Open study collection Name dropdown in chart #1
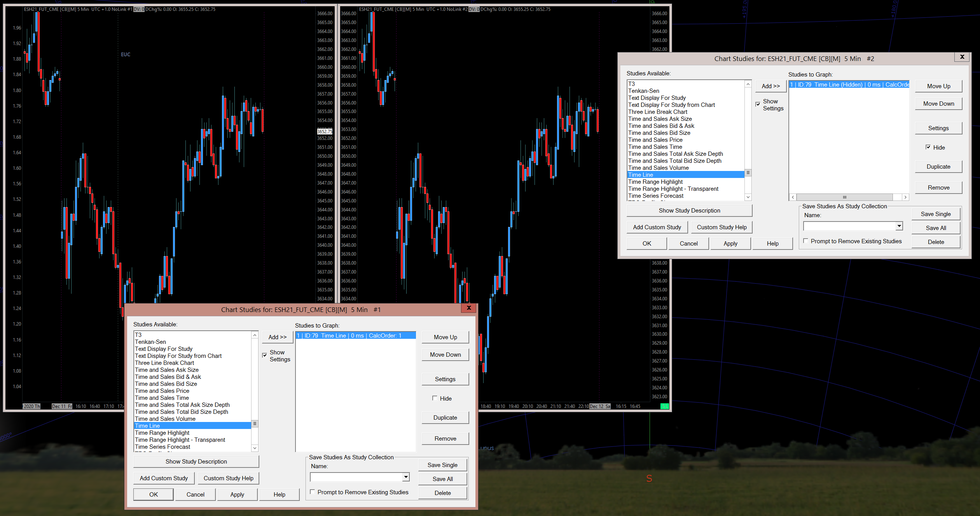Viewport: 980px width, 516px height. (x=405, y=477)
